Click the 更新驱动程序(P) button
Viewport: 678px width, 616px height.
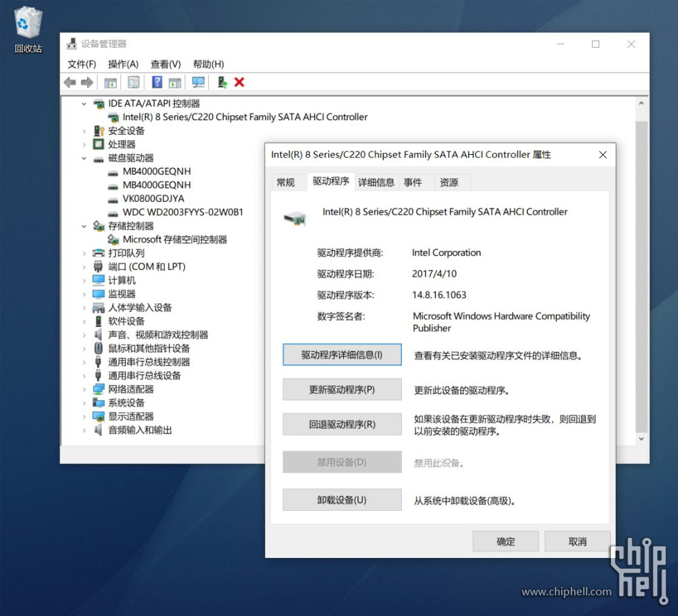342,390
